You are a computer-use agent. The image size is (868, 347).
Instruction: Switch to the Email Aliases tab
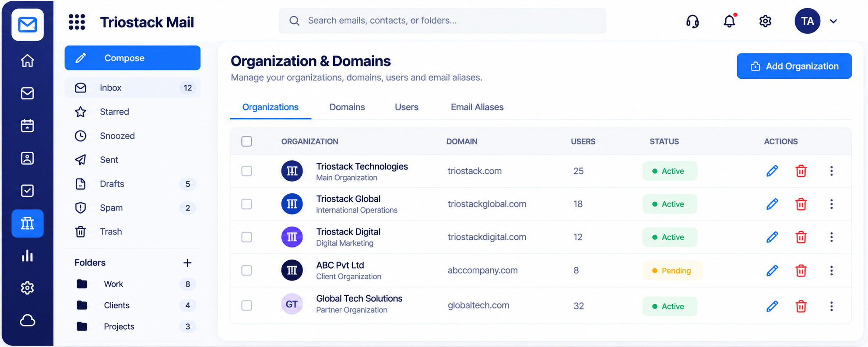point(477,107)
